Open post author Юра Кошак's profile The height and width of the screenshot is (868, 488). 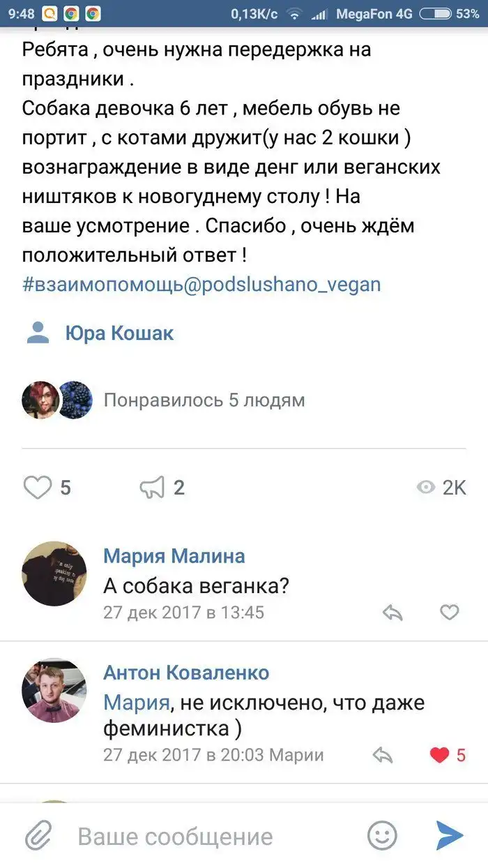pyautogui.click(x=119, y=334)
